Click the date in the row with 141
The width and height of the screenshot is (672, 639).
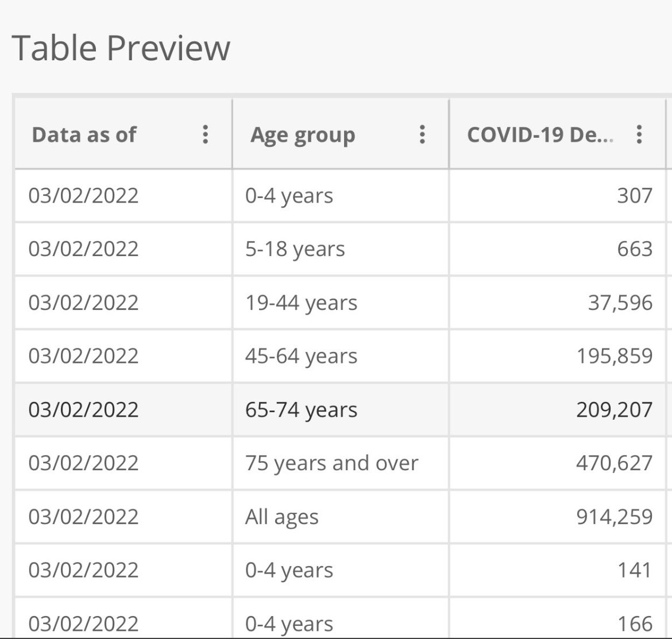pos(84,570)
